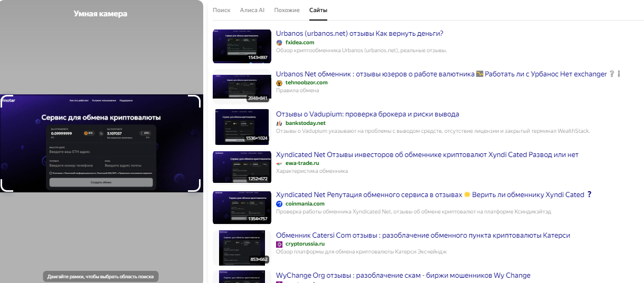Open the 'Xyndicated Net Отзывы инвесторов' result
Image resolution: width=644 pixels, height=283 pixels.
click(x=427, y=154)
